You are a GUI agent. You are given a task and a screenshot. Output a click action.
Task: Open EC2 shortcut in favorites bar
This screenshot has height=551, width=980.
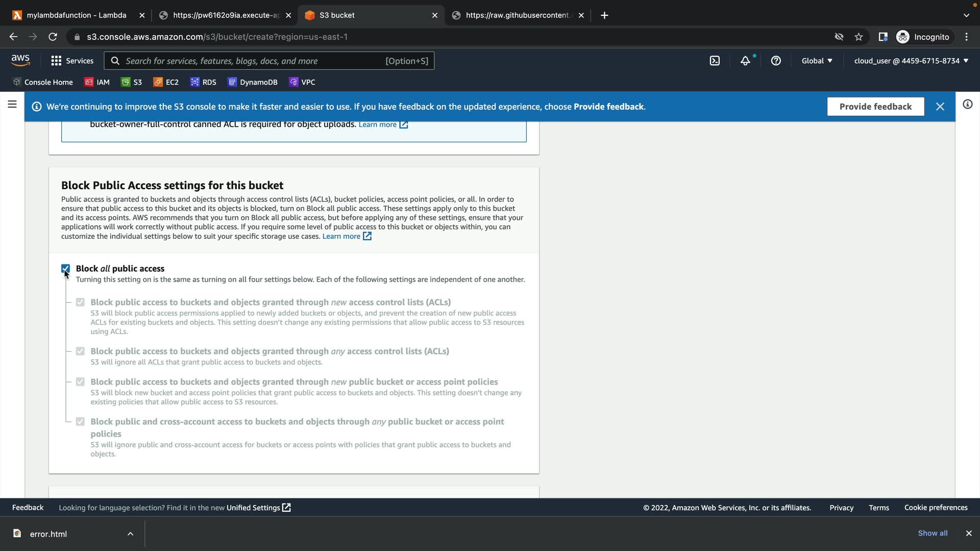(x=166, y=82)
